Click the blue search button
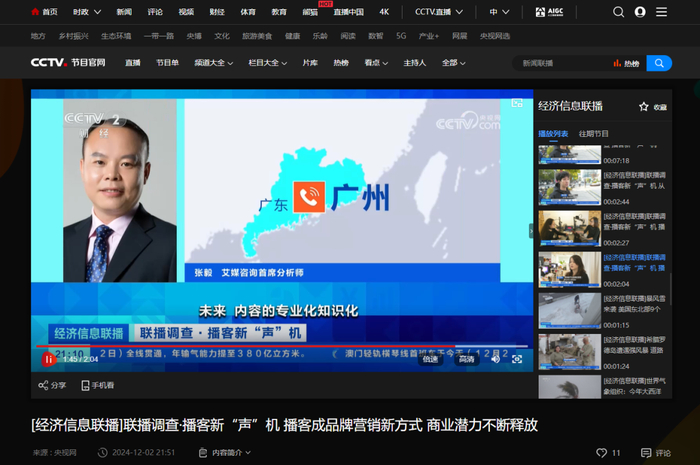The image size is (700, 465). 659,63
